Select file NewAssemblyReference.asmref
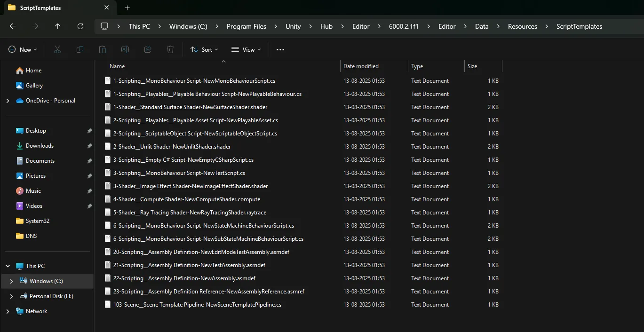Screen dimensions: 644x332 coord(209,292)
